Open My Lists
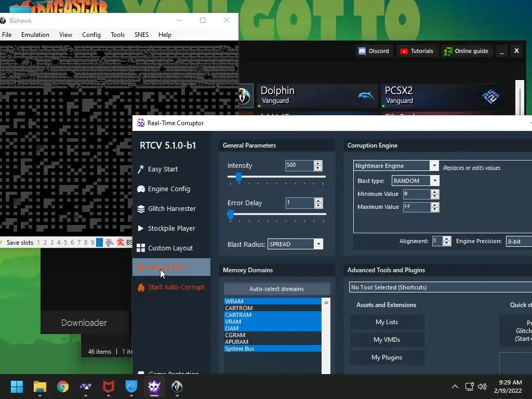The image size is (532, 399). [387, 322]
